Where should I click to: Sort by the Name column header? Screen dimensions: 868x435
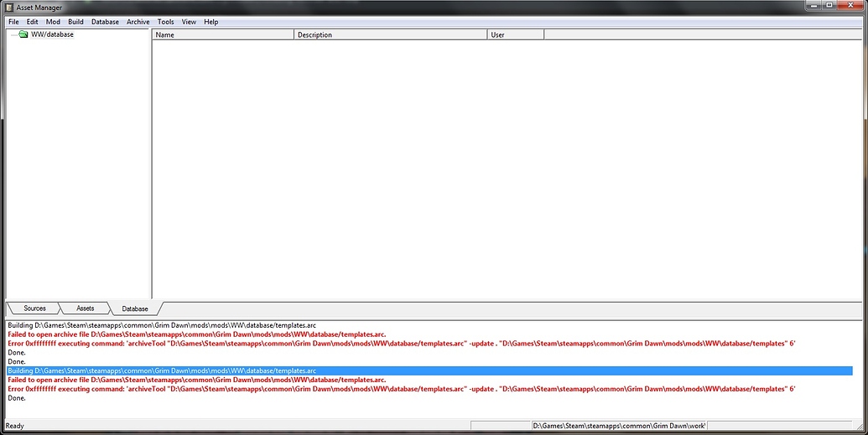point(222,35)
